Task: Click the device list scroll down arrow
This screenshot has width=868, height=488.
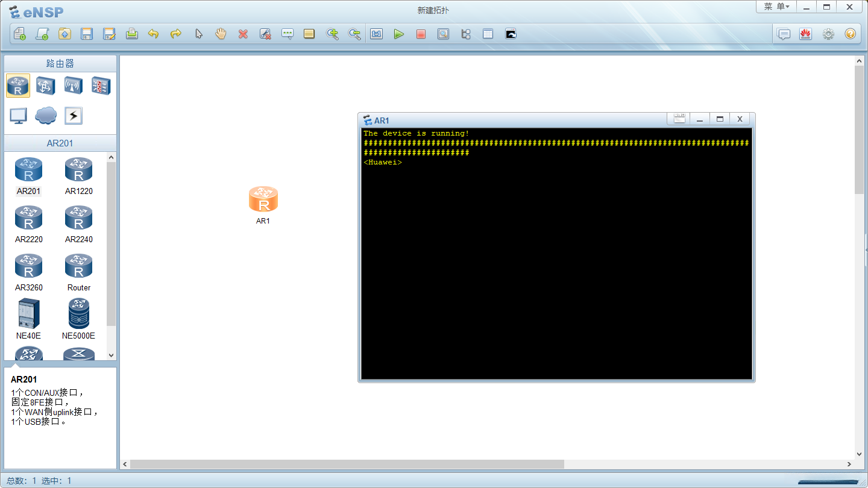Action: tap(111, 355)
